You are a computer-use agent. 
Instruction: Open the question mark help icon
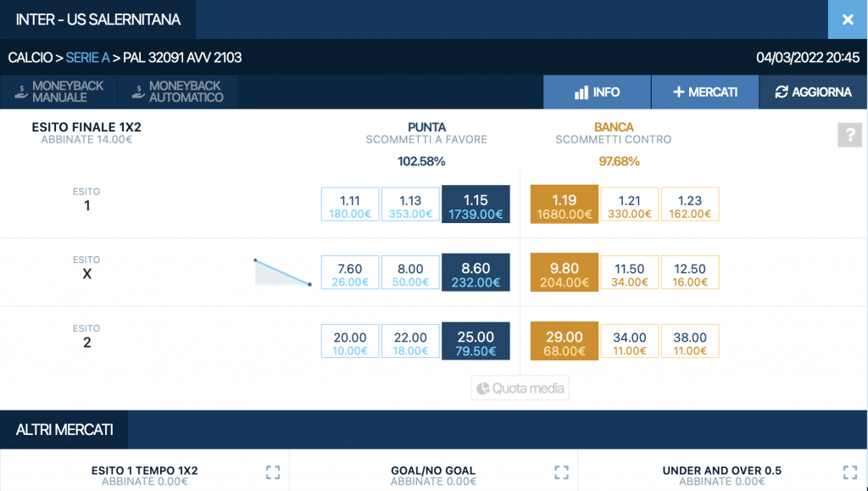coord(849,135)
